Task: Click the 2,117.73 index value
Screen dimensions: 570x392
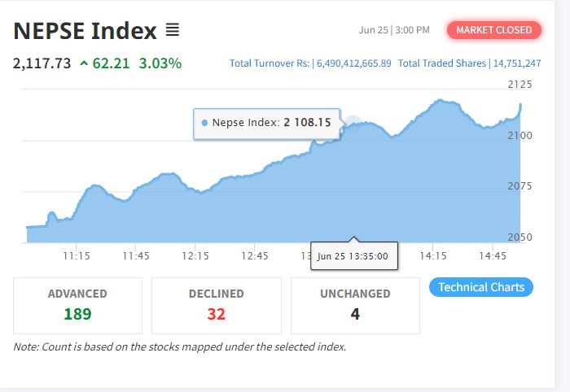Action: [42, 63]
